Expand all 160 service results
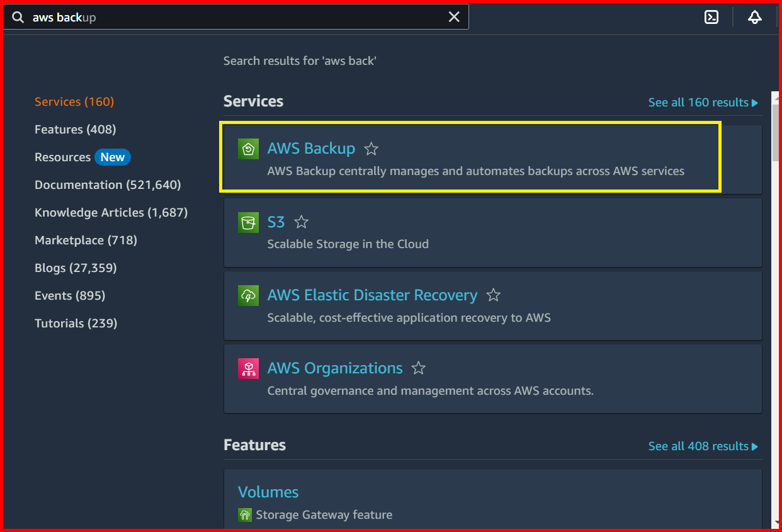782x532 pixels. (x=703, y=102)
